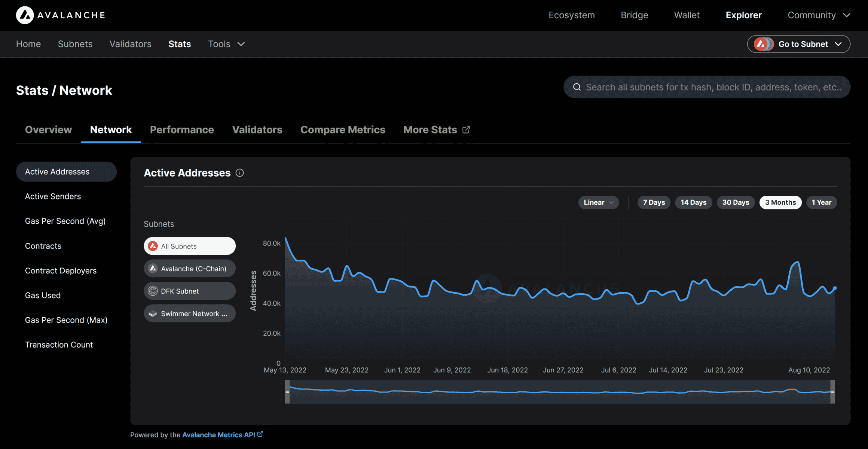Open the More Stats external link icon
The height and width of the screenshot is (449, 868).
click(x=466, y=129)
